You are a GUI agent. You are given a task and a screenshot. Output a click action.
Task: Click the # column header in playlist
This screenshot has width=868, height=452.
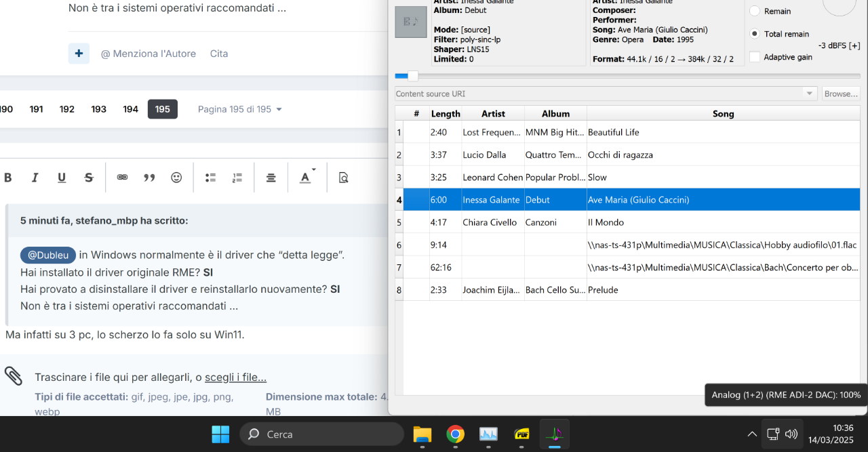tap(416, 114)
